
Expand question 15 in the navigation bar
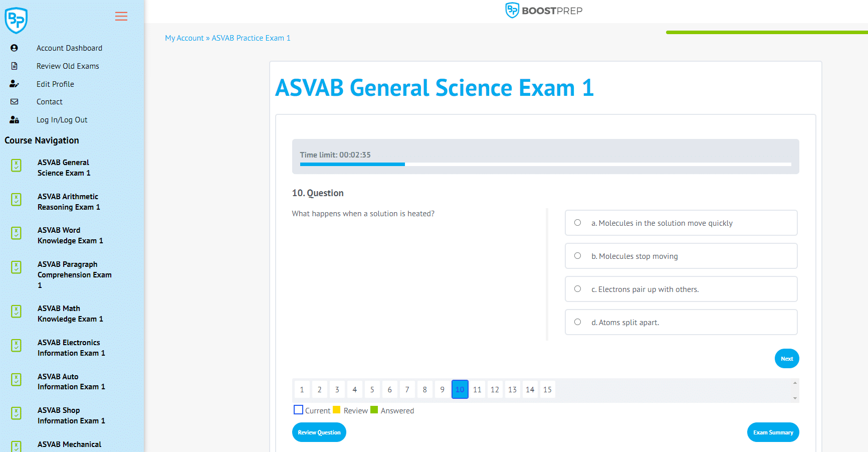pos(547,389)
